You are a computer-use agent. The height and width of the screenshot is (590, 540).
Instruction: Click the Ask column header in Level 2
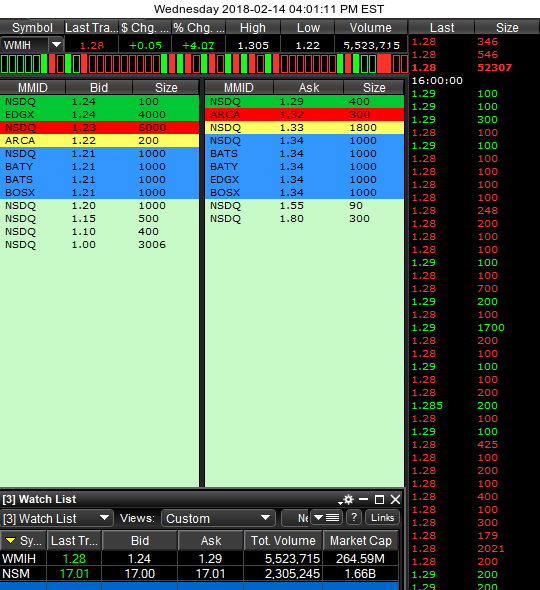tap(309, 87)
